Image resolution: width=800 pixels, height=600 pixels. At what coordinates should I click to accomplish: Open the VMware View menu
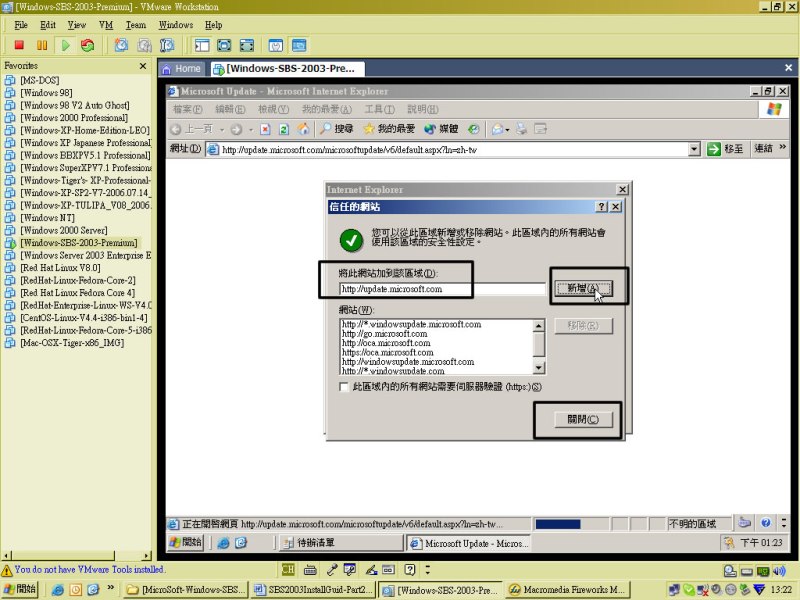click(x=77, y=25)
